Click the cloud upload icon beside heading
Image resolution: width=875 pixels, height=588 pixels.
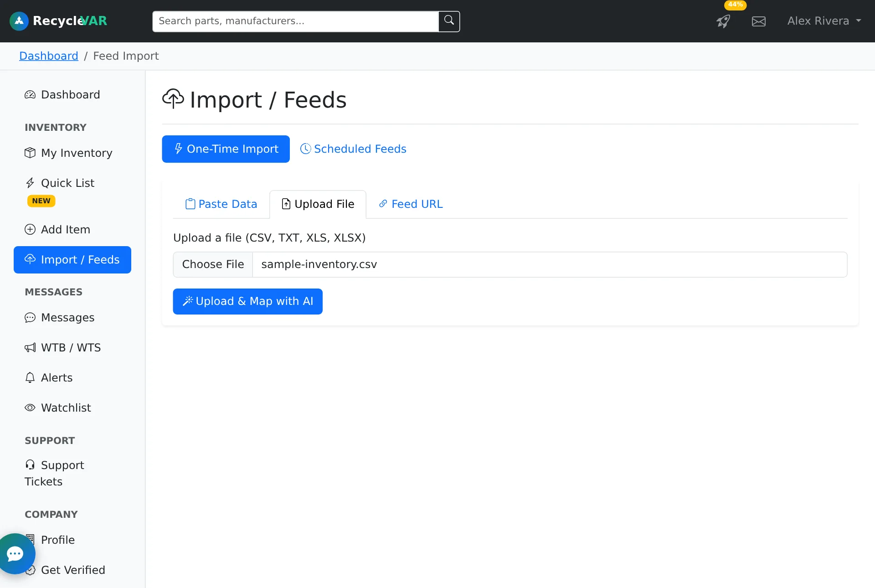tap(173, 99)
